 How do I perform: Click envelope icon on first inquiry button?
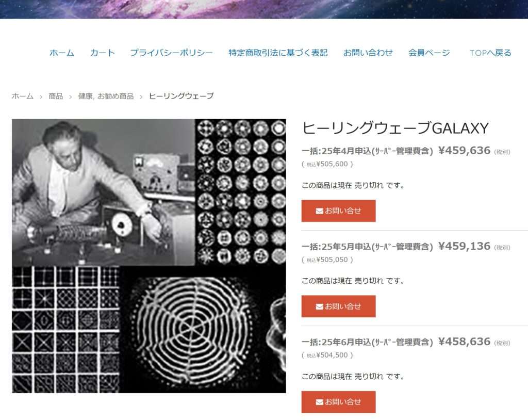pyautogui.click(x=319, y=211)
